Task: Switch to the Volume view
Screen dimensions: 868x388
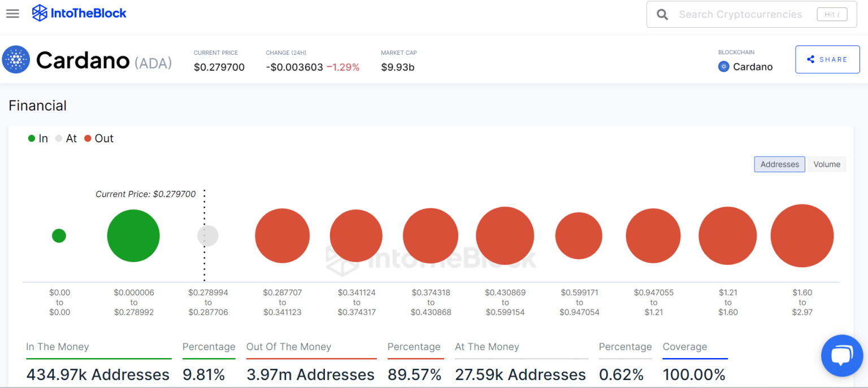Action: 826,164
